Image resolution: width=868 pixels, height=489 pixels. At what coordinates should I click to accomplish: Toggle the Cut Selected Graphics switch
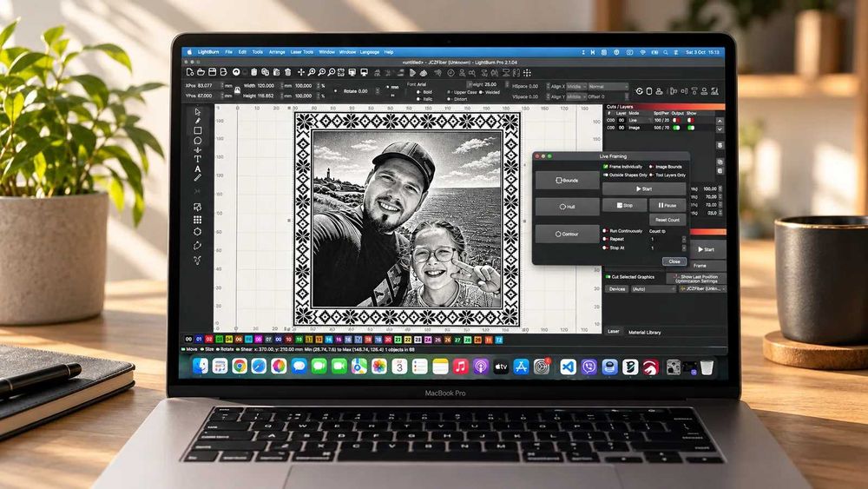608,277
